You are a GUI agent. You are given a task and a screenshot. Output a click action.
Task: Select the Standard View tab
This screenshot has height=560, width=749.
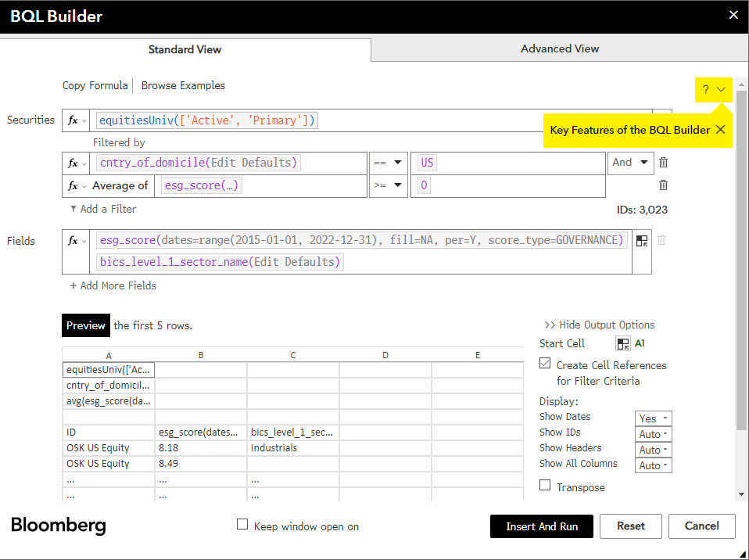[x=185, y=48]
